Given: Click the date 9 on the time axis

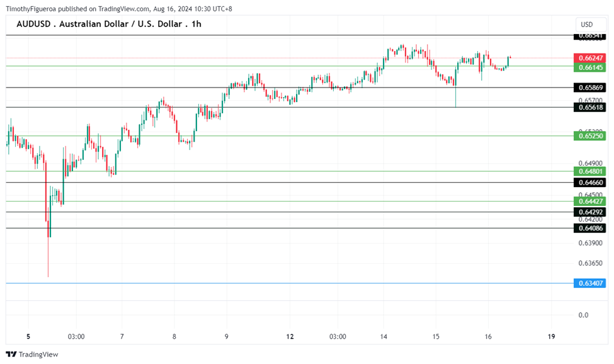Looking at the screenshot, I should [226, 337].
